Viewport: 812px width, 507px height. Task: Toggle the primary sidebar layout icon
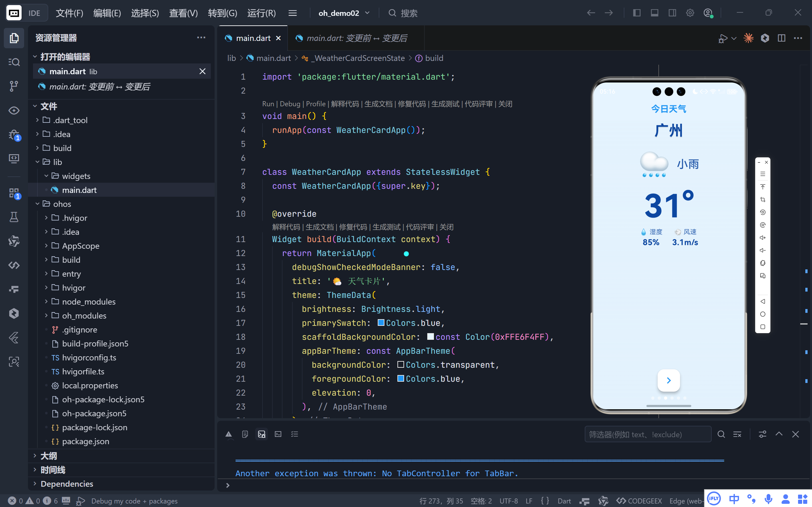(x=636, y=13)
